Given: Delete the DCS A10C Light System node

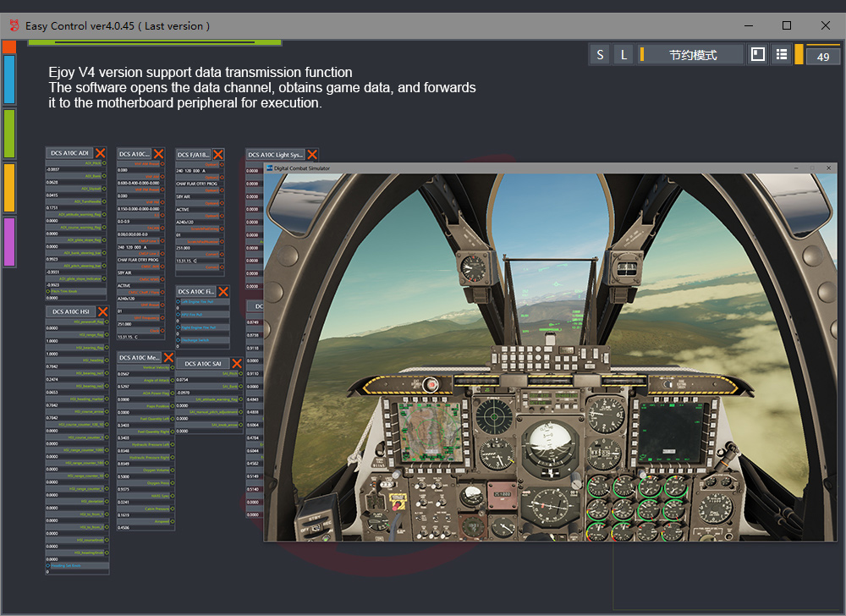Looking at the screenshot, I should coord(312,154).
